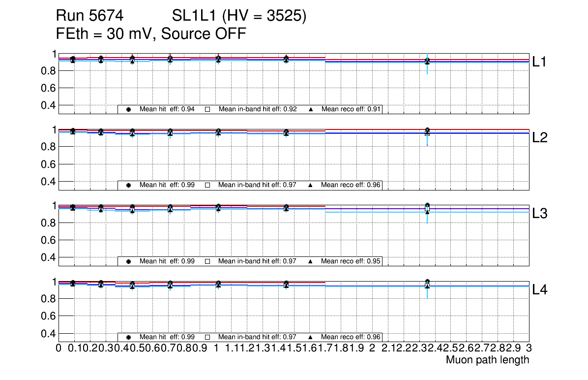Click the L1 data point near path length 2.35

click(427, 61)
